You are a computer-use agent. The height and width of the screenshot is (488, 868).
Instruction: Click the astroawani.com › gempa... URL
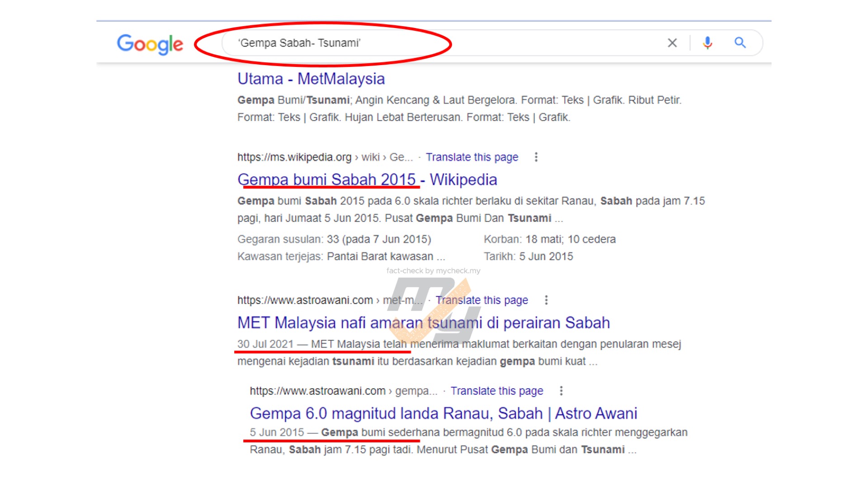pos(344,391)
